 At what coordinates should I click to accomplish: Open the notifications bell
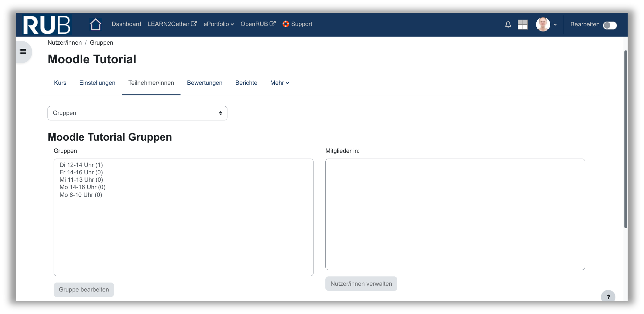coord(508,24)
